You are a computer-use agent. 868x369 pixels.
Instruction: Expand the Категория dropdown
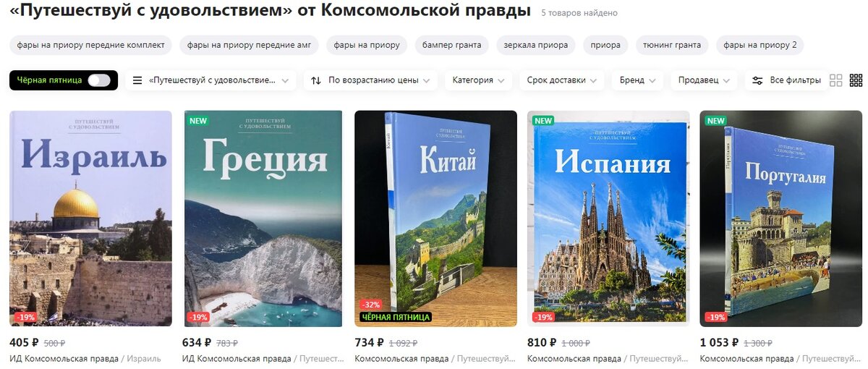479,80
